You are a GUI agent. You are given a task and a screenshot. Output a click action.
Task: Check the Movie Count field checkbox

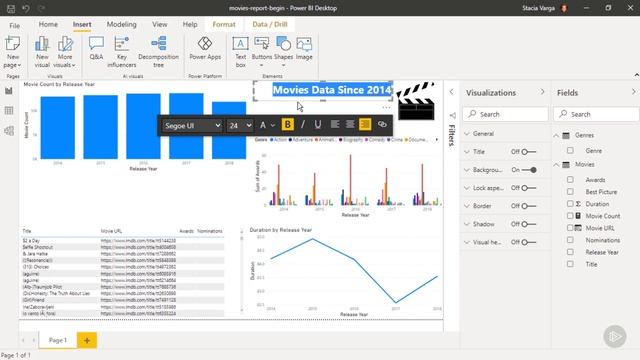(570, 216)
